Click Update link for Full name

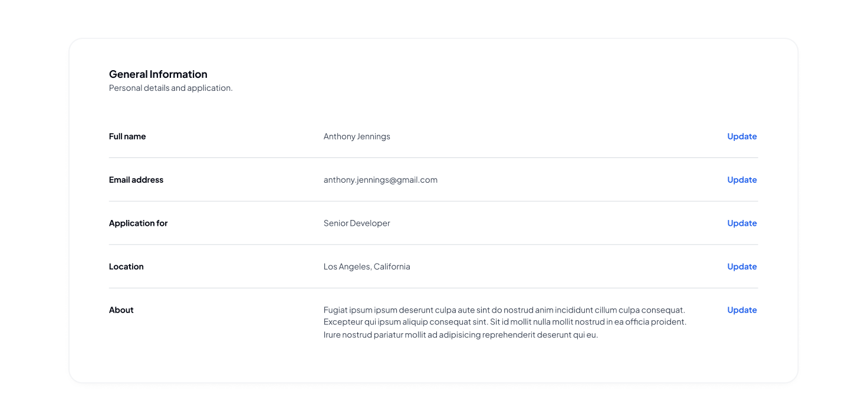[x=742, y=136]
